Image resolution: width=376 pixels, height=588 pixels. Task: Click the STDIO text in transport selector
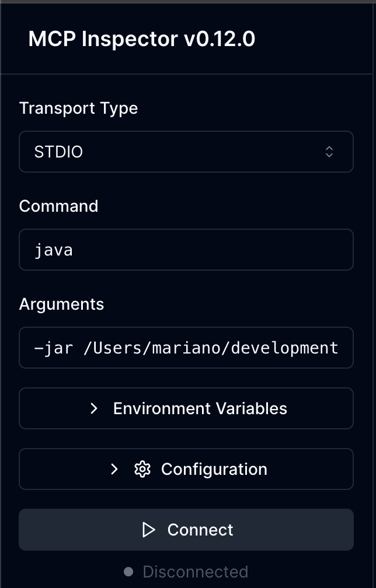[58, 152]
